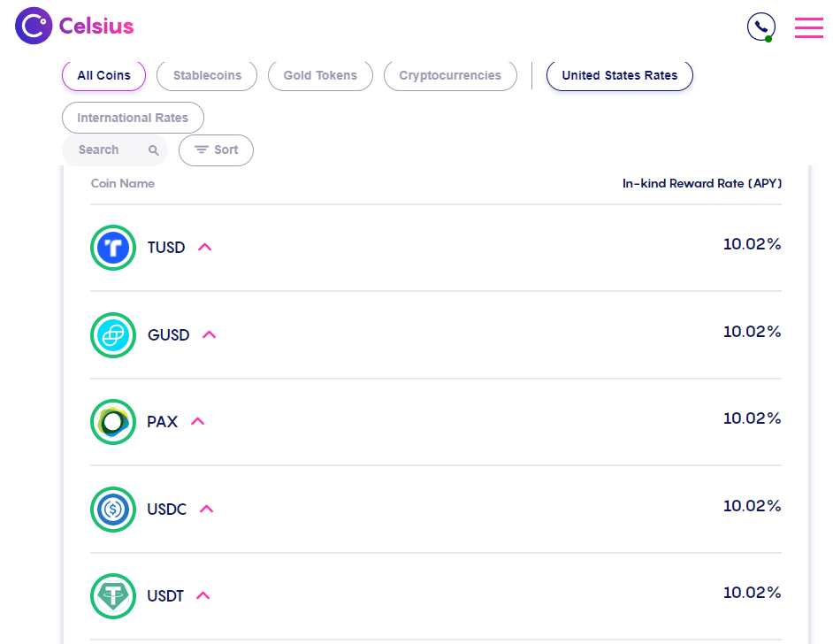Click the TUSD coin icon
The height and width of the screenshot is (644, 833).
point(113,248)
